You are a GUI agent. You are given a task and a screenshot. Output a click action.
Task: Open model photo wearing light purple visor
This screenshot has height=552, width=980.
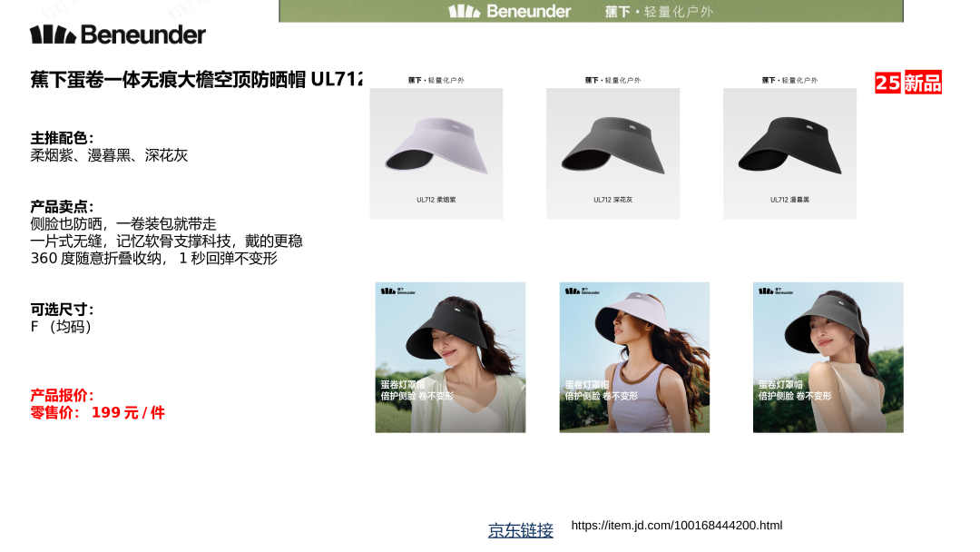pos(634,358)
